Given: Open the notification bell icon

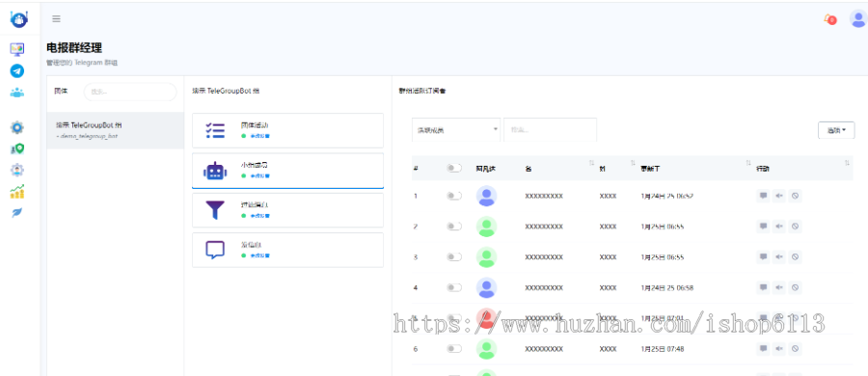Looking at the screenshot, I should coord(829,19).
